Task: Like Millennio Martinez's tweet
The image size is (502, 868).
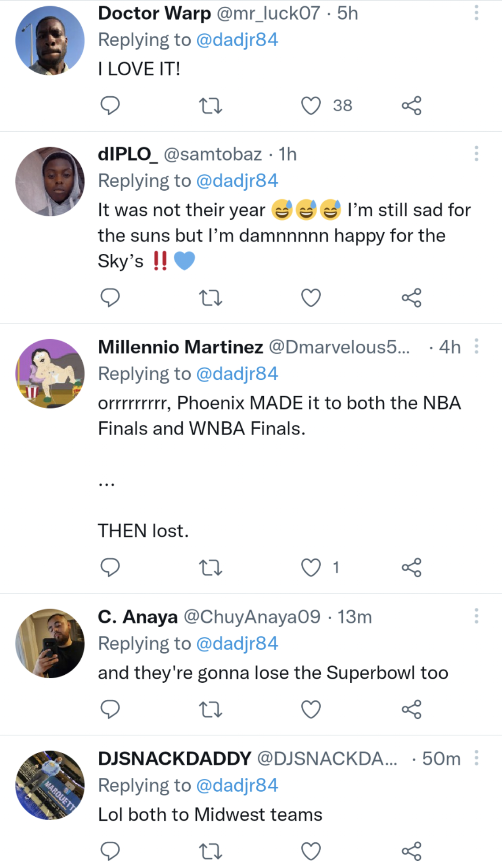Action: (x=311, y=568)
